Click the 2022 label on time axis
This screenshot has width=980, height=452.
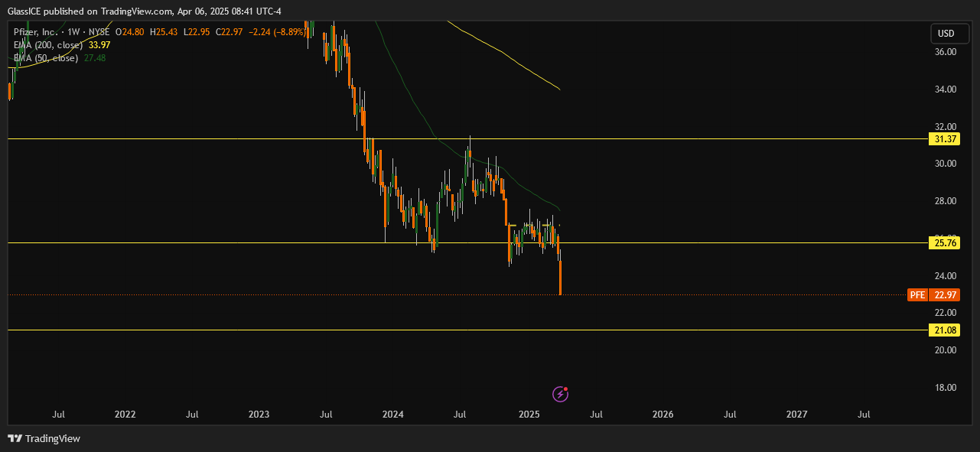tap(125, 415)
